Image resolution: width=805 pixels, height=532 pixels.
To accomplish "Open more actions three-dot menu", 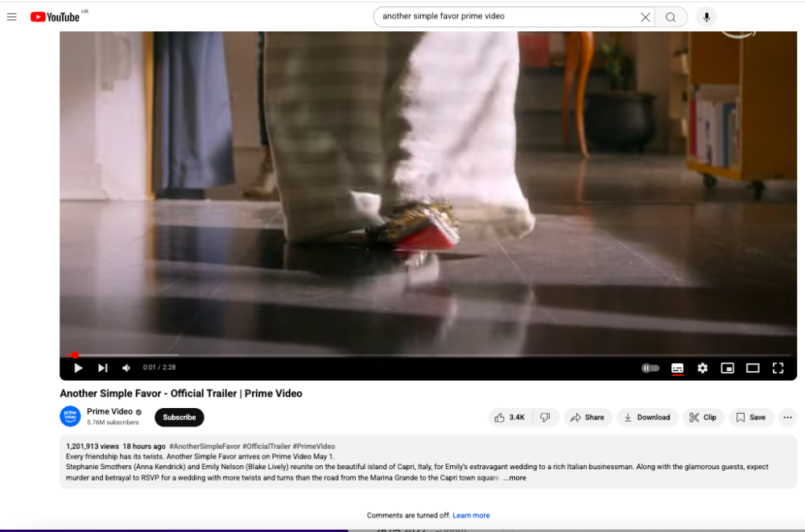I will (x=787, y=418).
